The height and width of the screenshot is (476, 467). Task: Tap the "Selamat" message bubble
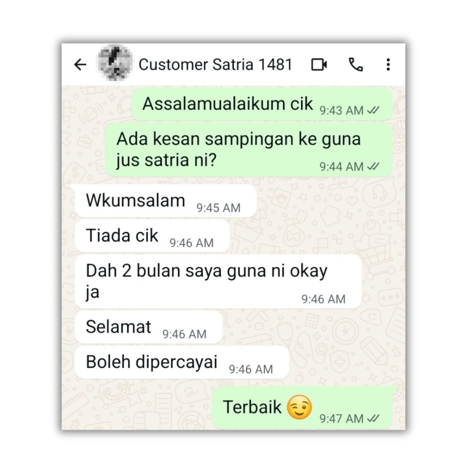tap(148, 327)
